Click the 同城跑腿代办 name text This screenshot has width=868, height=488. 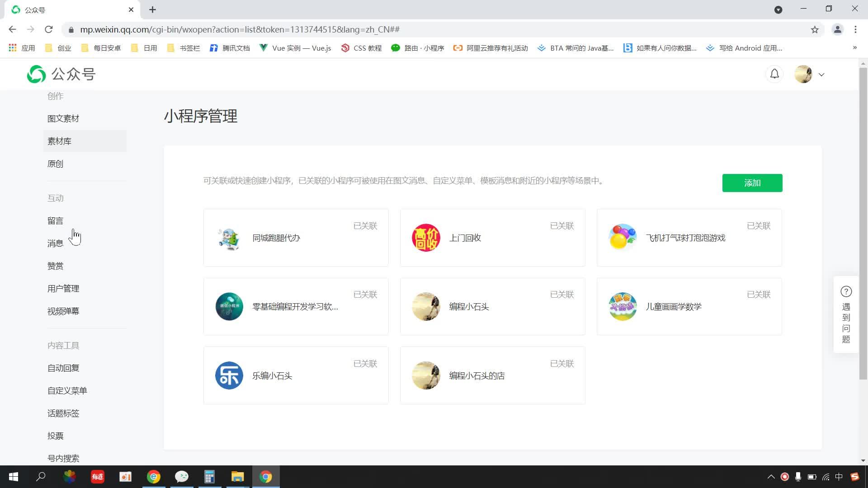(x=276, y=238)
